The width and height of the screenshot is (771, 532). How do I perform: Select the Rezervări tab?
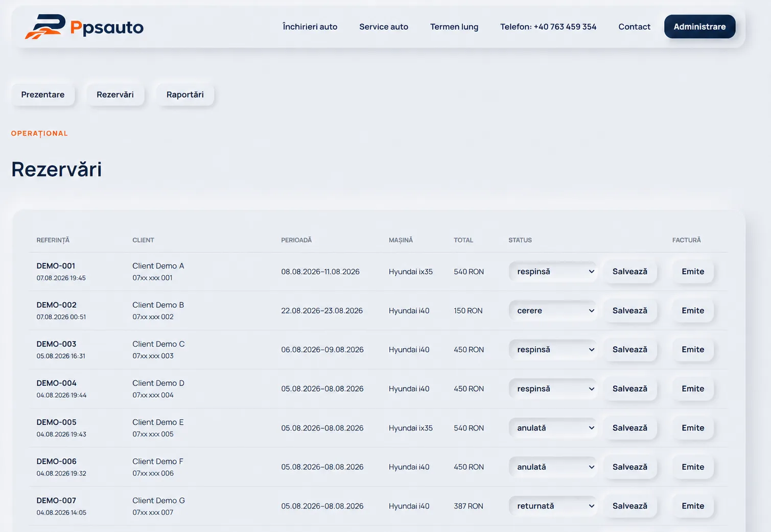click(x=115, y=94)
